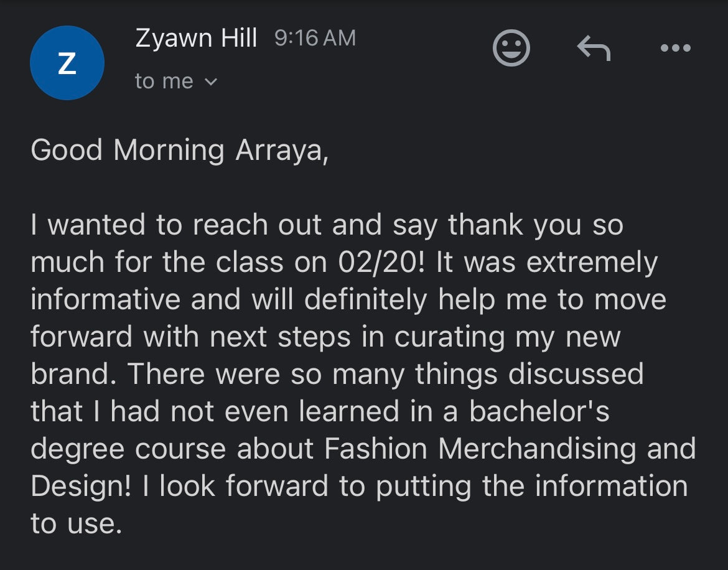Click the reply arrow icon
This screenshot has height=570, width=728.
[593, 48]
